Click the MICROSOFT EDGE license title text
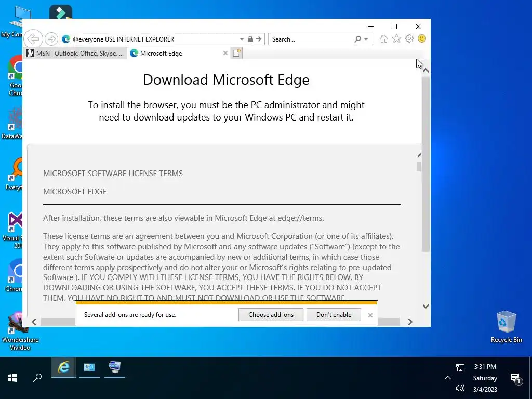Screen dimensions: 532x399 (x=75, y=192)
